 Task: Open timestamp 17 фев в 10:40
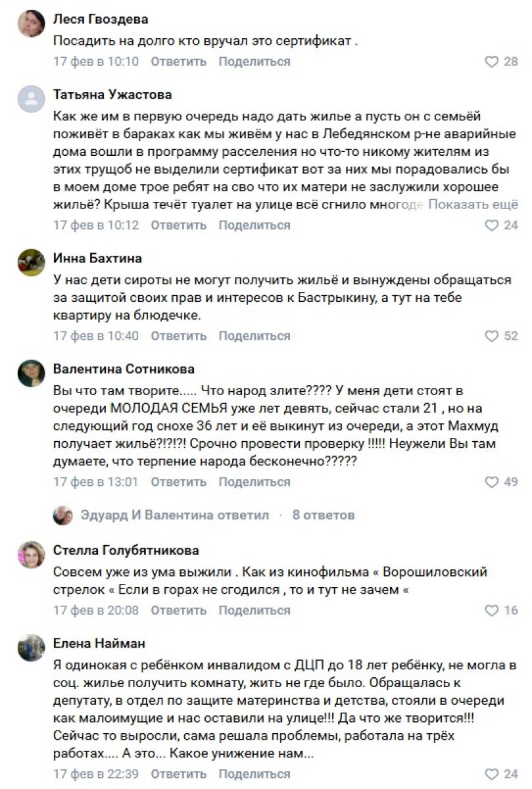[x=96, y=336]
